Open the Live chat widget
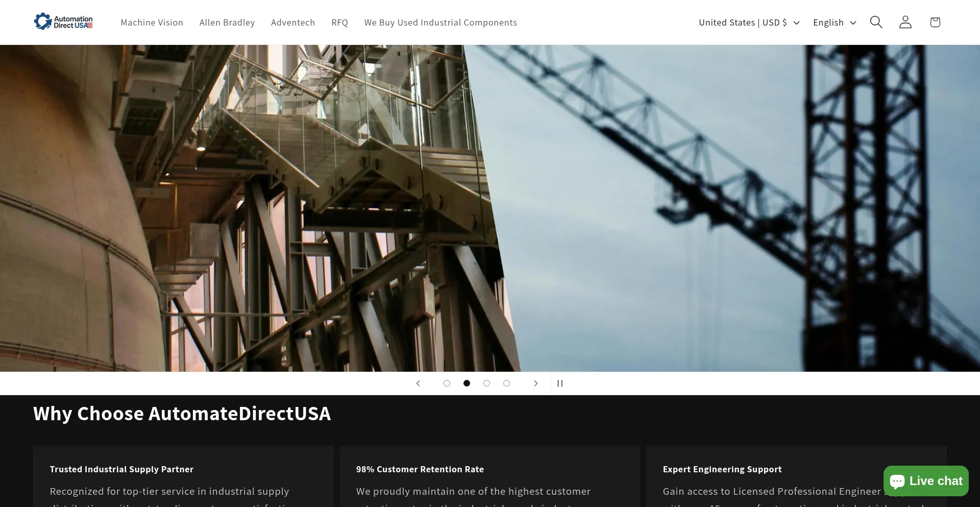Screen dimensions: 980x507 [x=925, y=480]
